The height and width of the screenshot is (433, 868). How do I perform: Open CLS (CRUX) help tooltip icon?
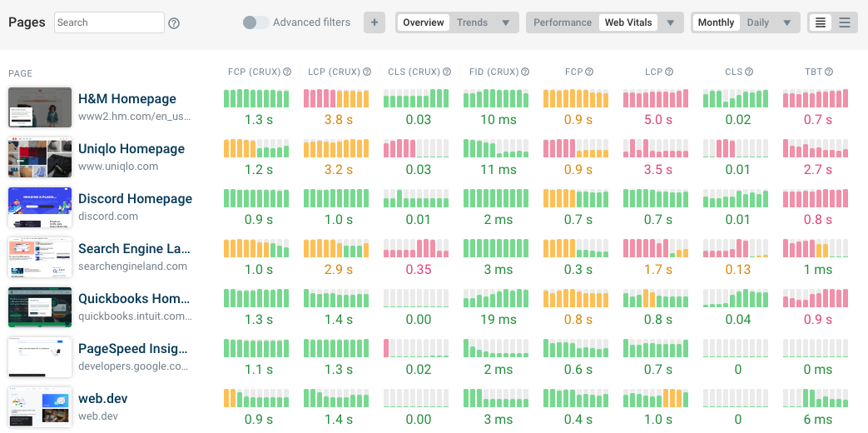pyautogui.click(x=447, y=72)
